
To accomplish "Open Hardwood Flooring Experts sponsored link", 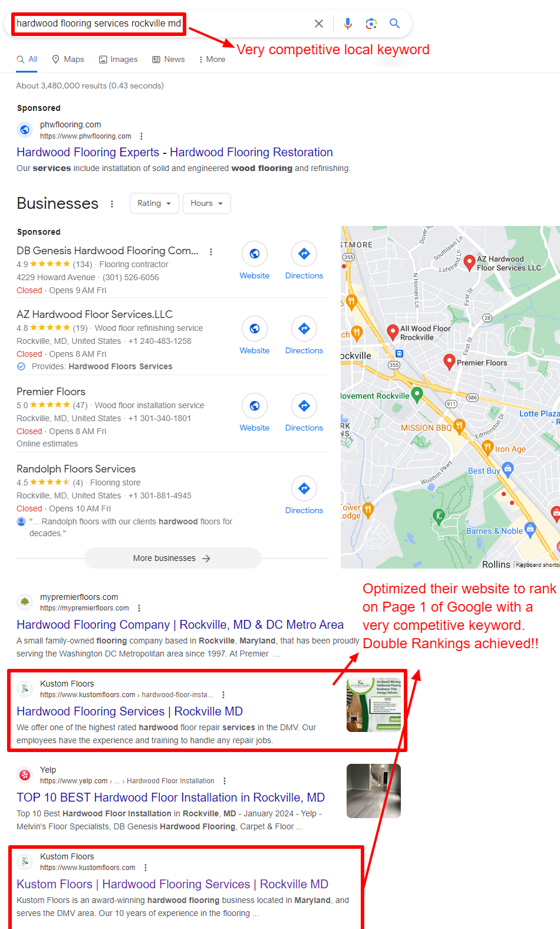I will coord(174,152).
